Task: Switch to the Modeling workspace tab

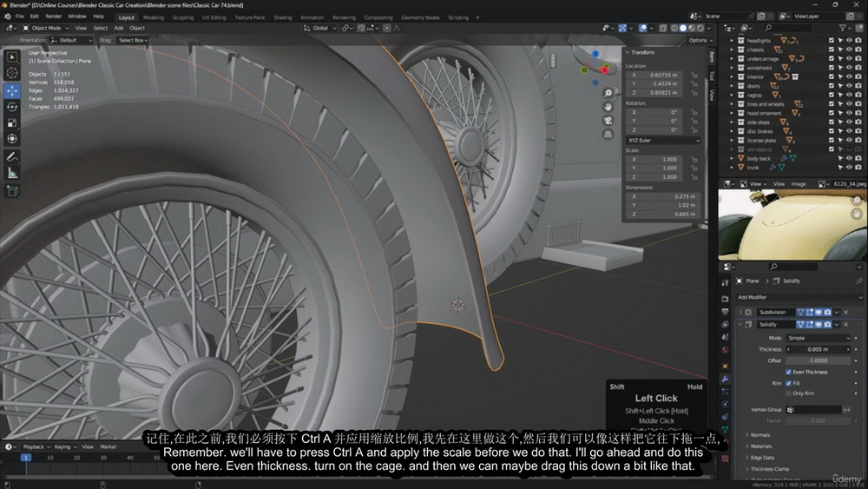Action: tap(154, 17)
